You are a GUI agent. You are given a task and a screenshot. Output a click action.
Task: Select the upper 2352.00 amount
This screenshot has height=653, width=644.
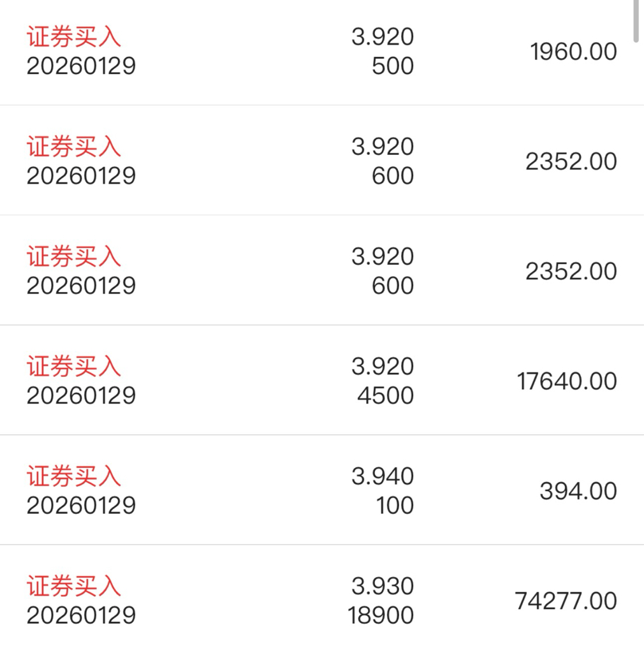click(571, 161)
